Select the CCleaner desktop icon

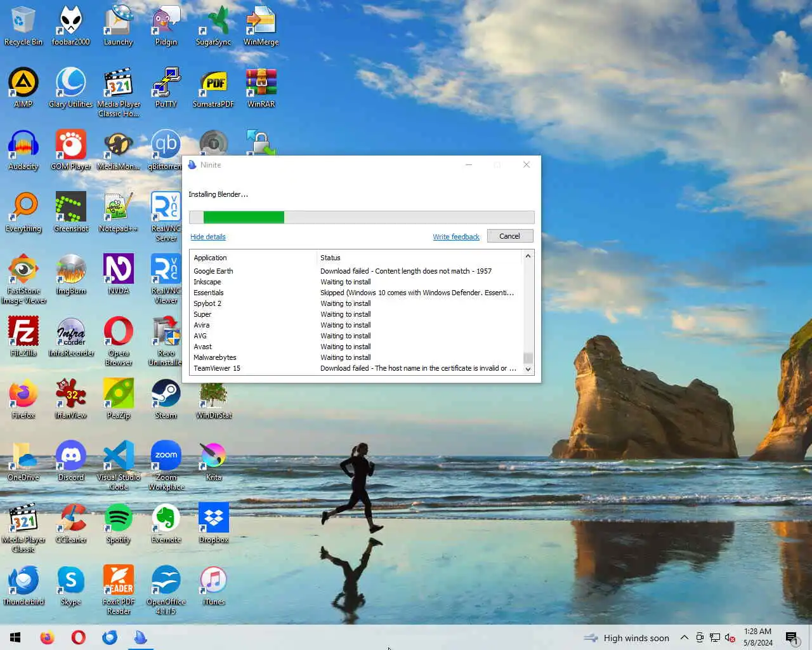[x=70, y=523]
